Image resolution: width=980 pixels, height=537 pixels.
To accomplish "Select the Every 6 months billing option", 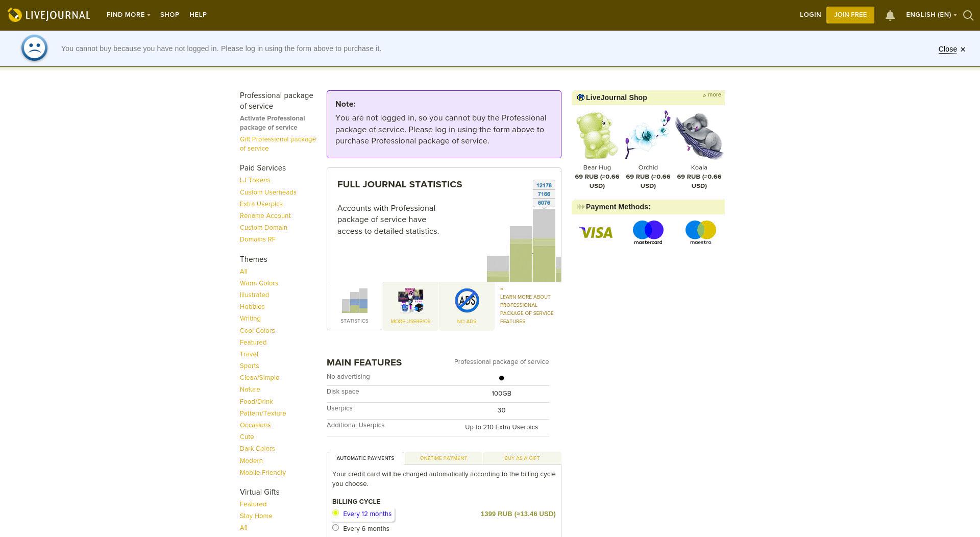I will coord(335,528).
